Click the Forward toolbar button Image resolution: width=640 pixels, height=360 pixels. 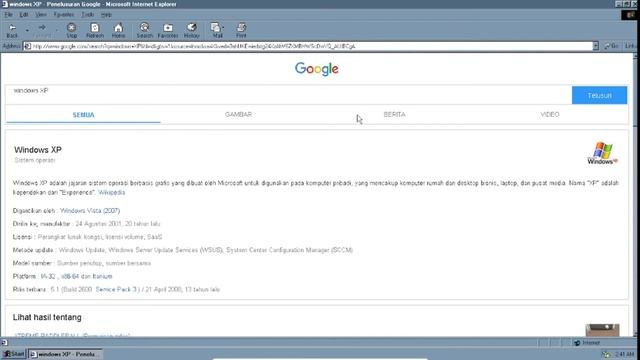click(42, 31)
